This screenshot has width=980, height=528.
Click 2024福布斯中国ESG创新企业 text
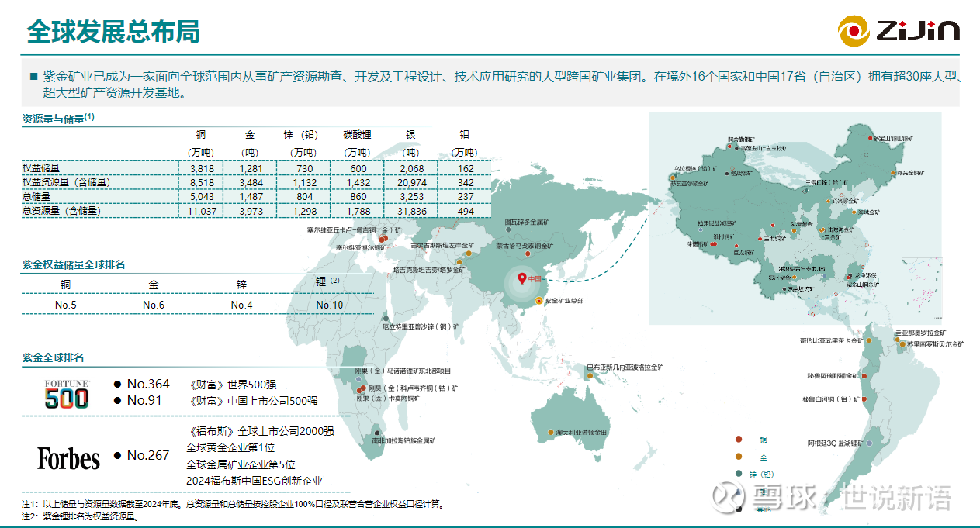tap(254, 481)
